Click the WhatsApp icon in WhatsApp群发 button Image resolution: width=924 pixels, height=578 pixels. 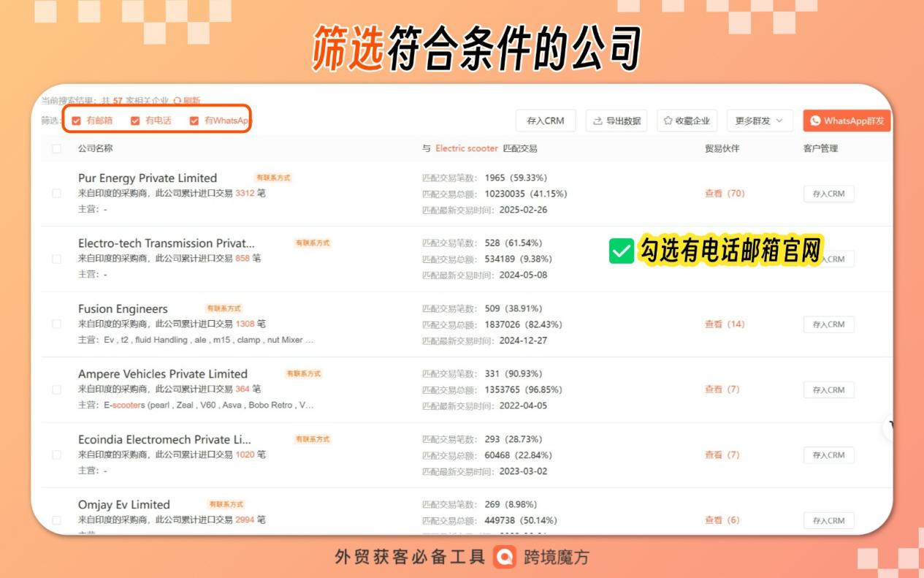pyautogui.click(x=815, y=121)
